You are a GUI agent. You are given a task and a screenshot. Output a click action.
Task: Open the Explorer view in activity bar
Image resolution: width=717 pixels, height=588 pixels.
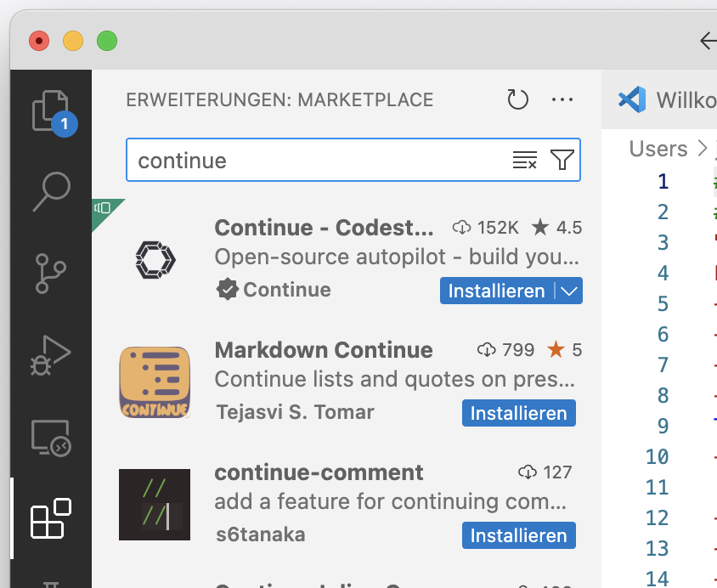tap(51, 110)
